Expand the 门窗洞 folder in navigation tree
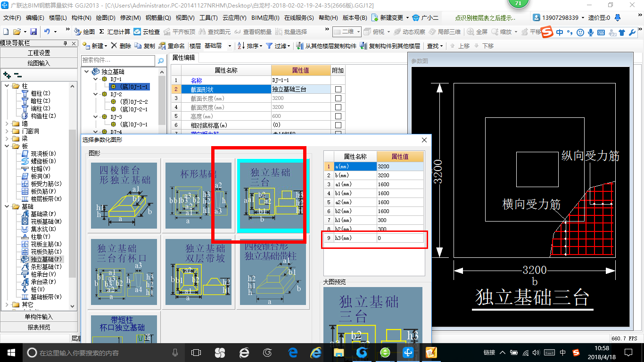644x362 pixels. coord(7,131)
